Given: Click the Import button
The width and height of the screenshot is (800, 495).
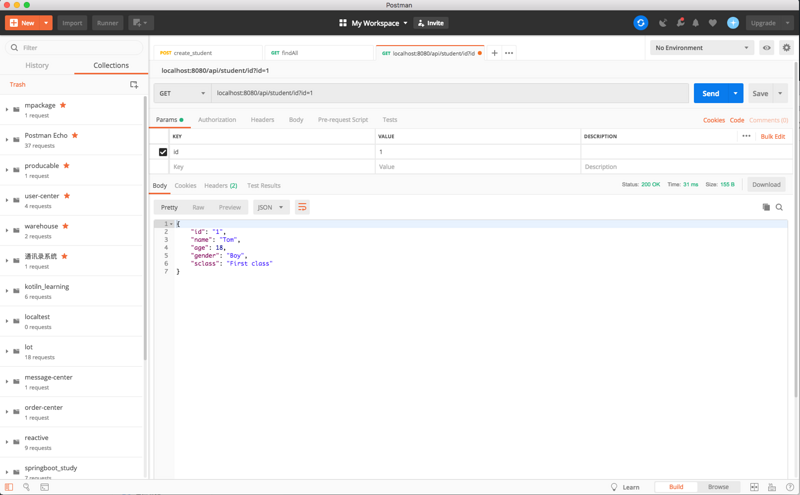Looking at the screenshot, I should coord(72,23).
